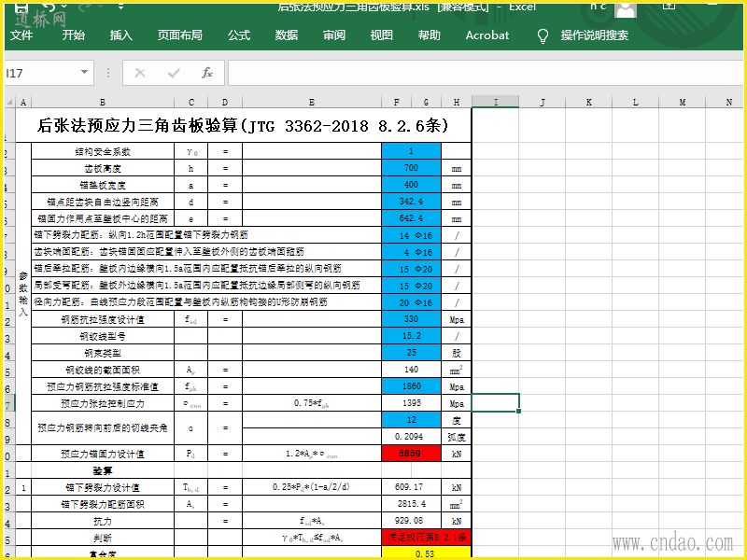Screen dimensions: 747x560
Task: Select the cell showing 929.08
Action: point(411,521)
